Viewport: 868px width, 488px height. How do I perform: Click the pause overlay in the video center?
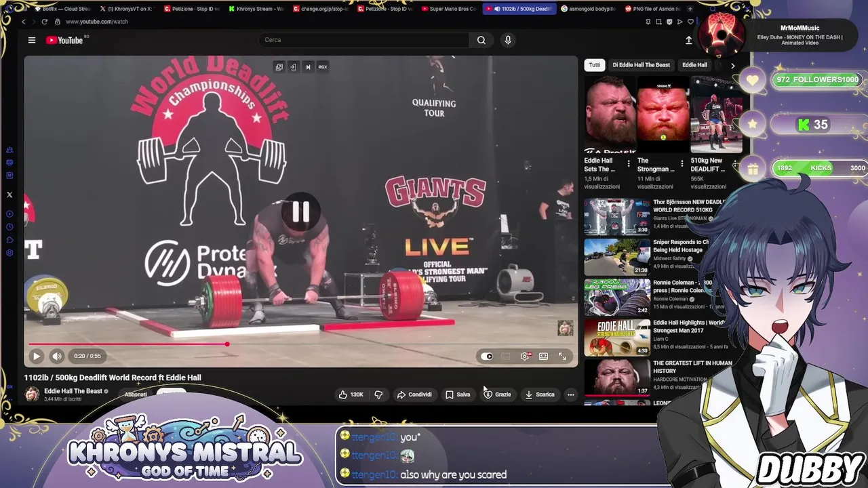pos(300,212)
